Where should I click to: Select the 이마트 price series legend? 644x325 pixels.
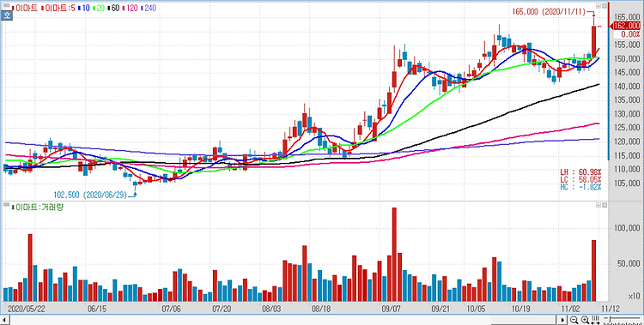coord(24,8)
